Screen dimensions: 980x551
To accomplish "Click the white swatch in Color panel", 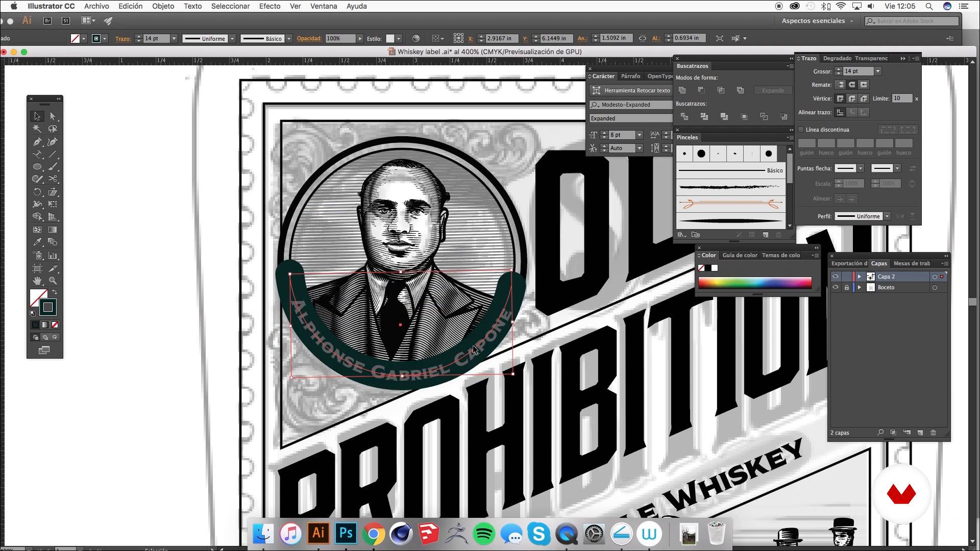I will coord(715,268).
